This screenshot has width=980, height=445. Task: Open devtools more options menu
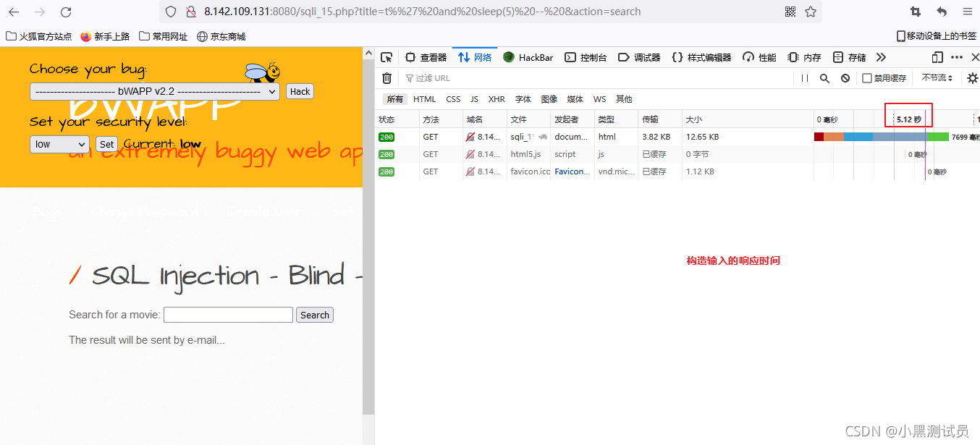957,57
